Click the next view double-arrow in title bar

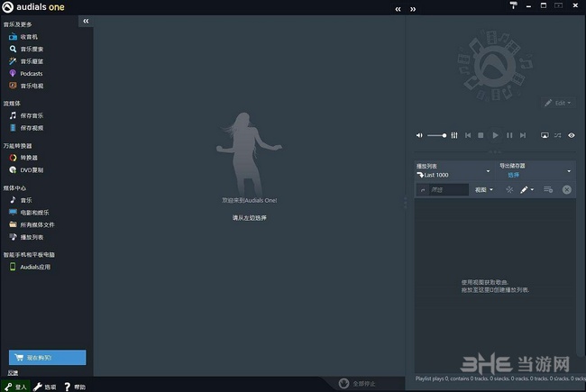(413, 9)
